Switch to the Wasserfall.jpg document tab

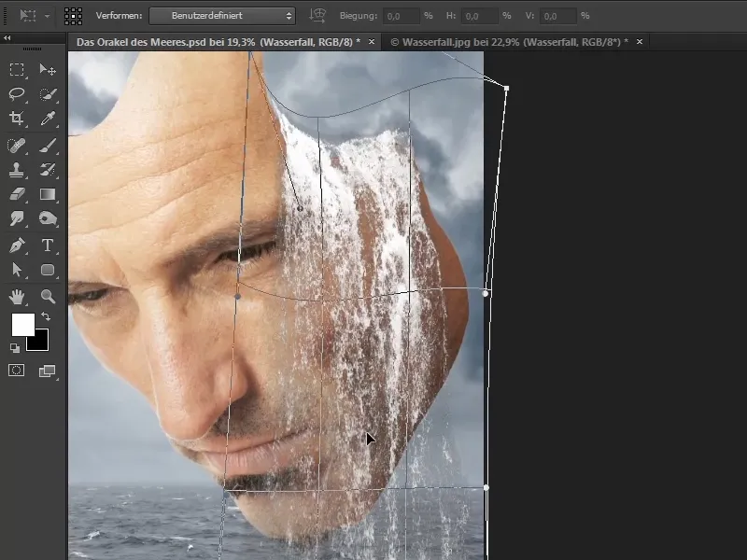pos(509,42)
